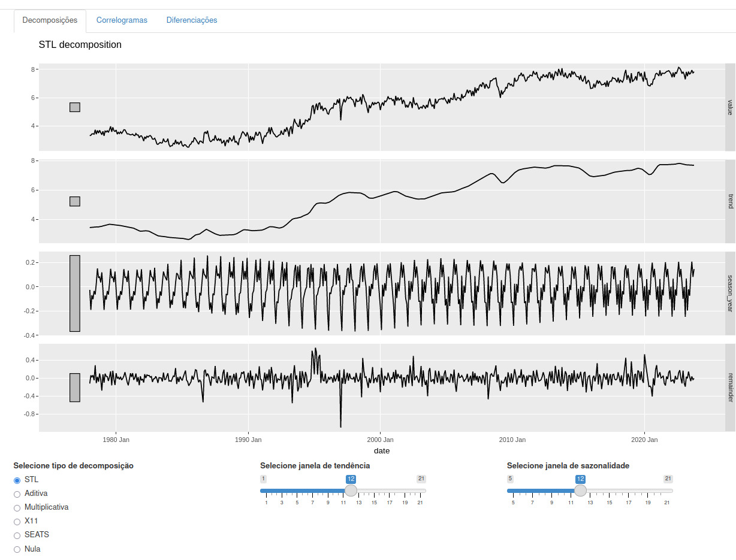Choose the Aditiva decomposition type
Viewport: 736px width, 560px height.
(17, 494)
